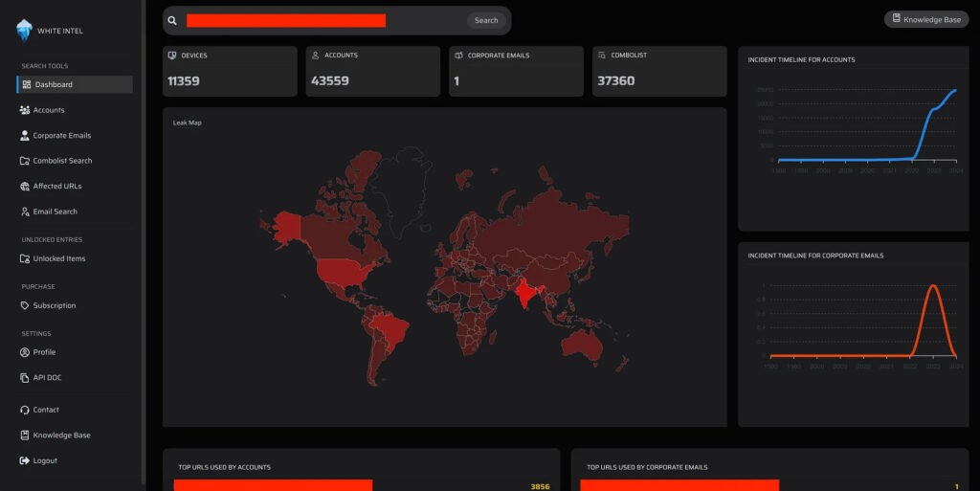Click the sidebar Knowledge Base book icon

pyautogui.click(x=24, y=435)
